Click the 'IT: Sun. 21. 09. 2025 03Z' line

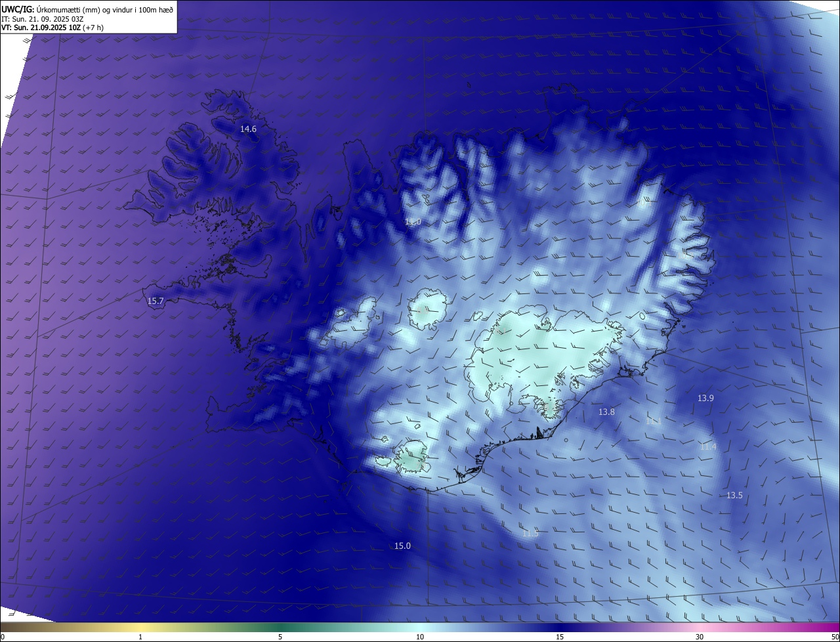pos(43,18)
